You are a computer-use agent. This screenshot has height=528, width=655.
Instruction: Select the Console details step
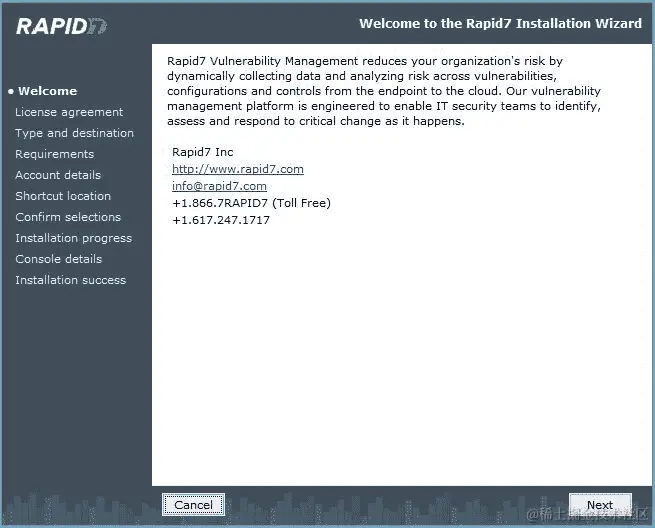58,259
